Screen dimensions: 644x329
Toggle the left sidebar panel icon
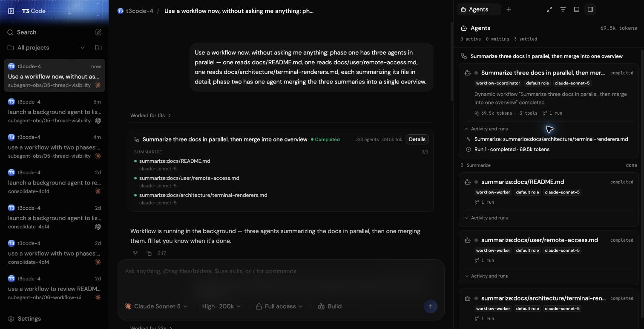click(11, 11)
